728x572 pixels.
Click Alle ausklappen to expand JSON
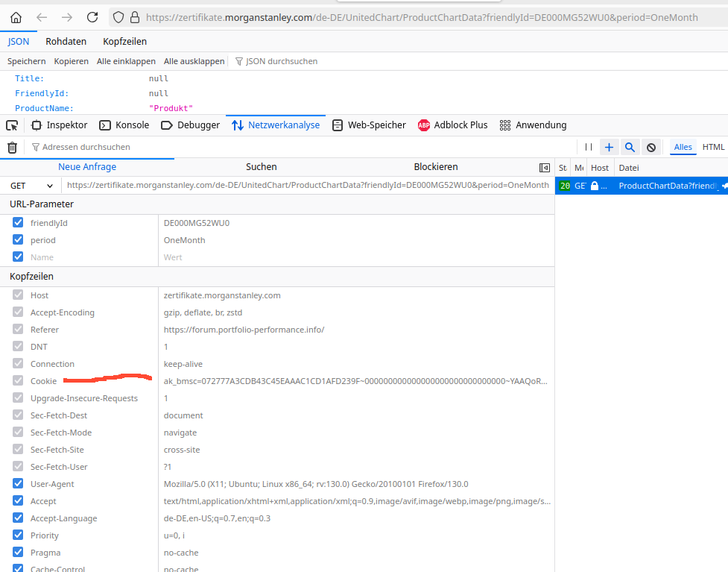pyautogui.click(x=194, y=61)
